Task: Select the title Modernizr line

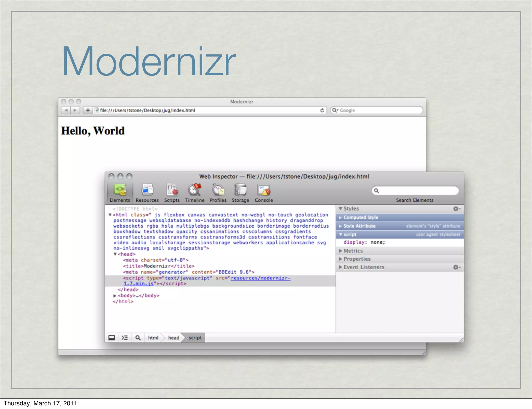Action: pos(158,266)
